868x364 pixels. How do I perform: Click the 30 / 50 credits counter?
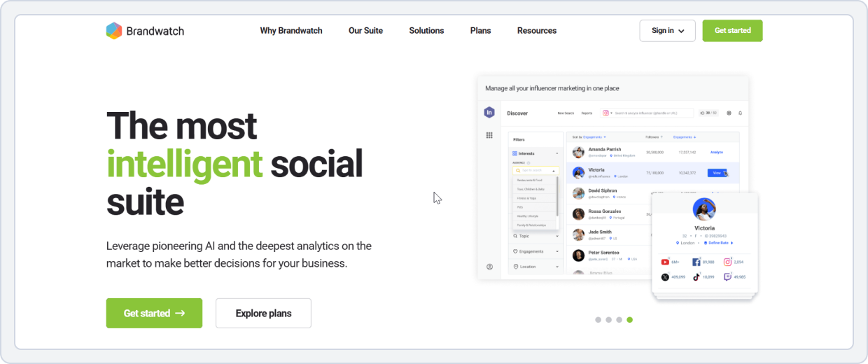[x=708, y=113]
